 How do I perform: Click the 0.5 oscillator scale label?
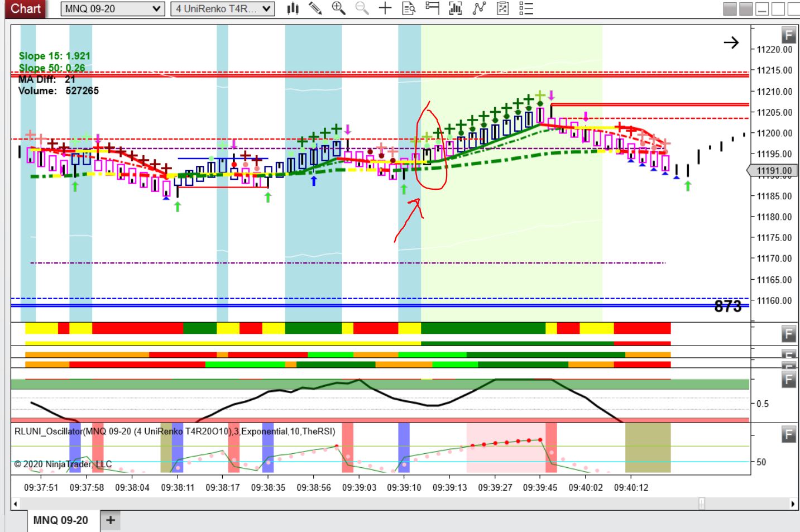pyautogui.click(x=763, y=404)
